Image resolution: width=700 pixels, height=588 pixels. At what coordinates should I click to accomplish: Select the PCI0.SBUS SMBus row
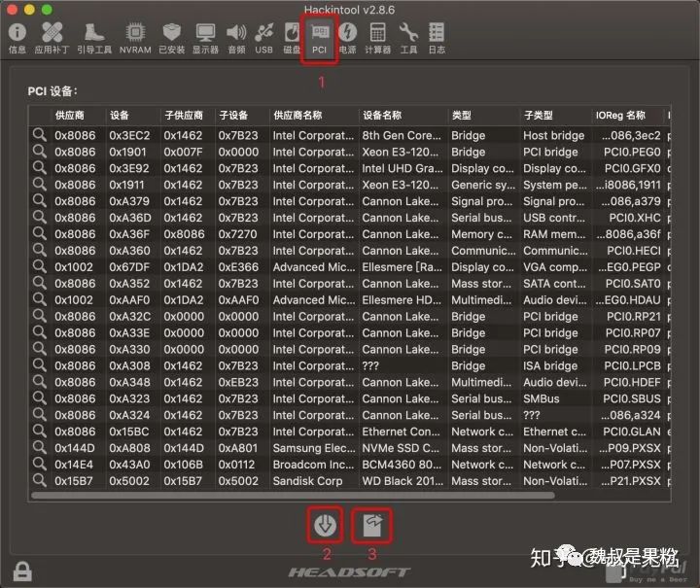[350, 398]
